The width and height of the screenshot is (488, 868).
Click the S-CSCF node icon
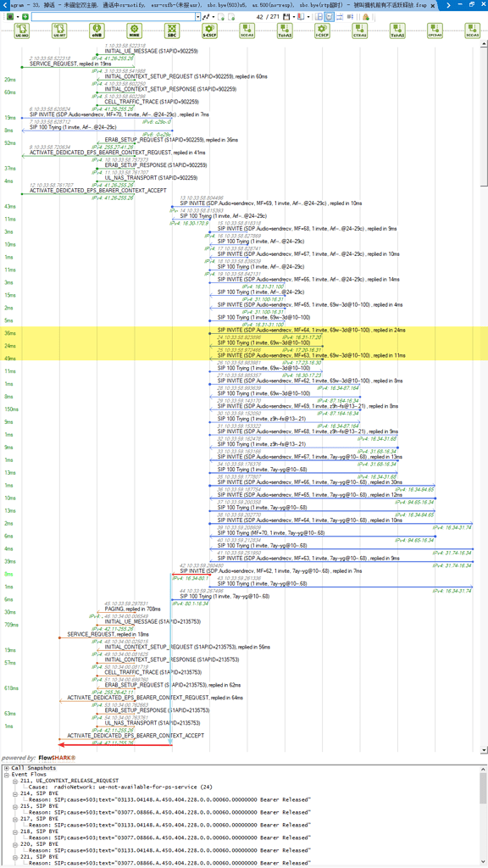tap(209, 31)
